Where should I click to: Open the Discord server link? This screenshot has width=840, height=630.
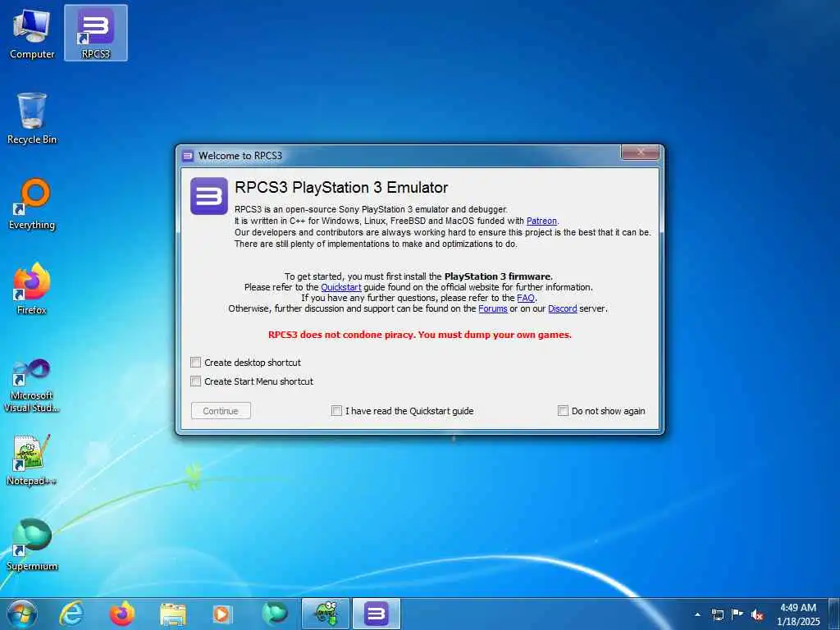click(563, 308)
